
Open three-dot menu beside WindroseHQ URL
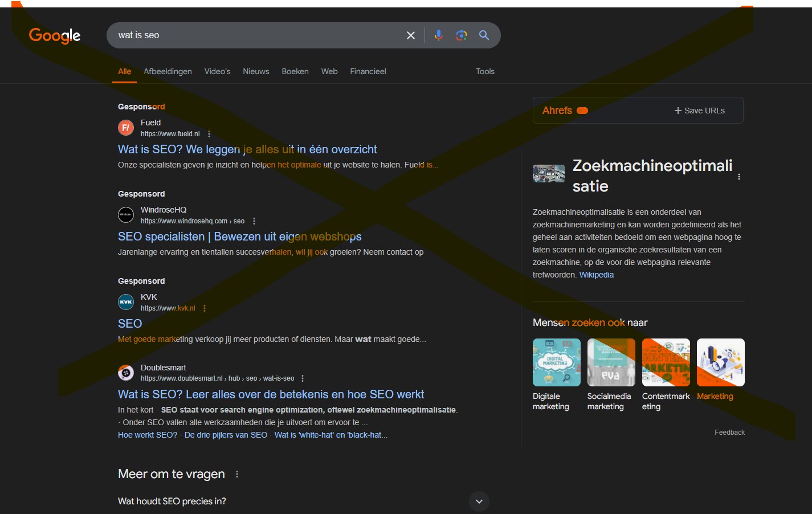pos(254,221)
